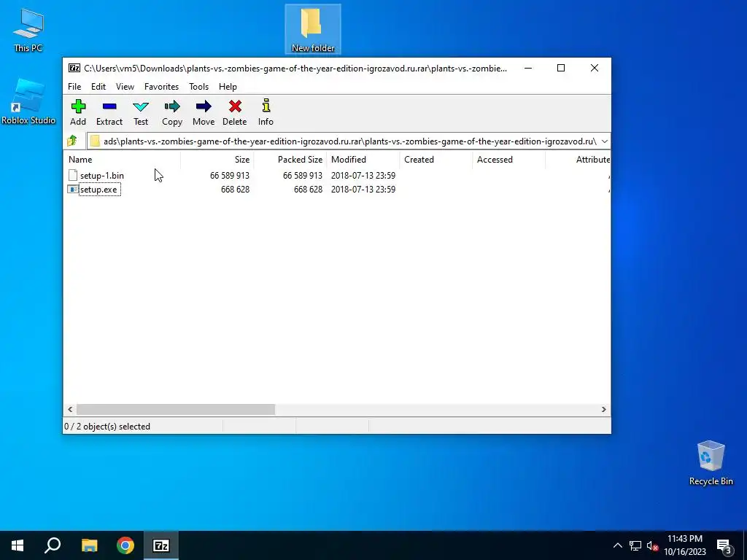Viewport: 747px width, 560px height.
Task: Select the setup.exe file name
Action: pyautogui.click(x=99, y=190)
